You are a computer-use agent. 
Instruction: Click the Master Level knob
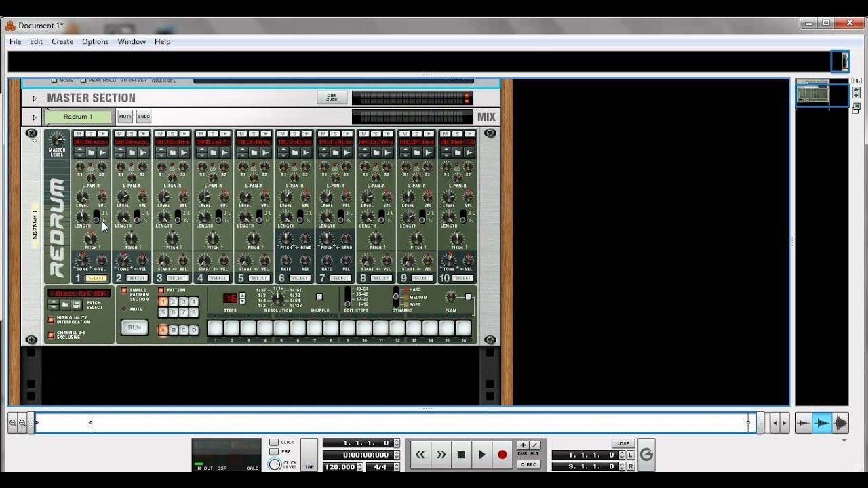point(57,139)
